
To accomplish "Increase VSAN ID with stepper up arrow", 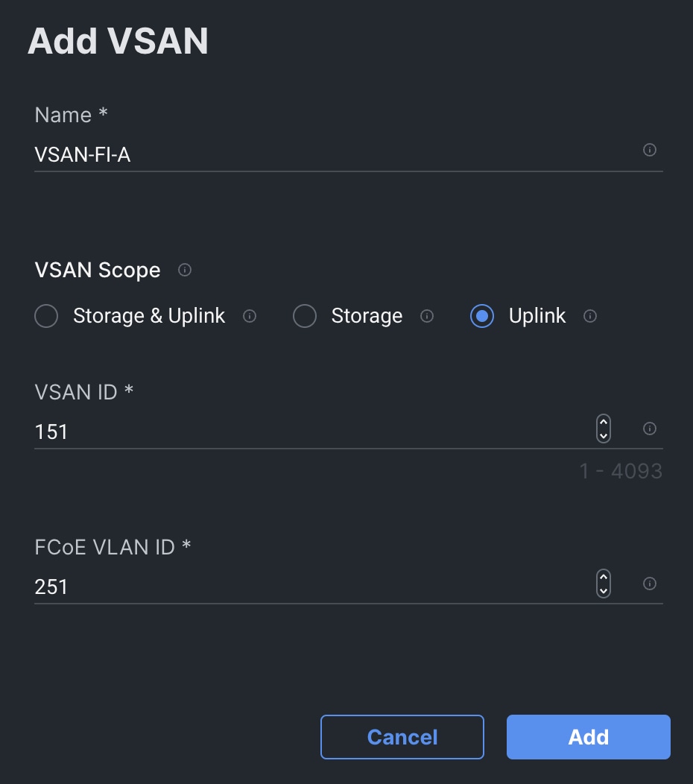I will (604, 423).
